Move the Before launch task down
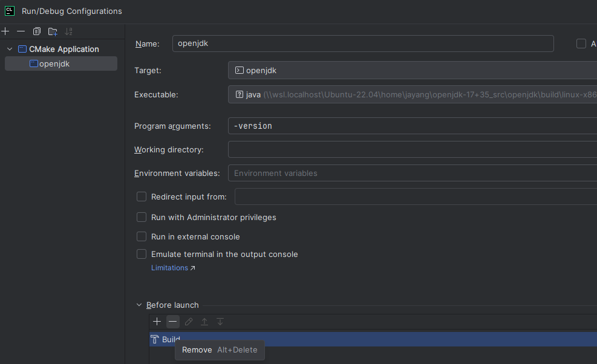The image size is (597, 364). [x=220, y=322]
